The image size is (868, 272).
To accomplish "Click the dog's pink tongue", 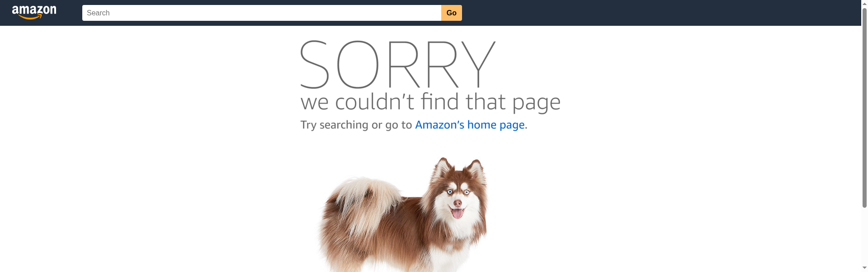I will click(x=458, y=213).
